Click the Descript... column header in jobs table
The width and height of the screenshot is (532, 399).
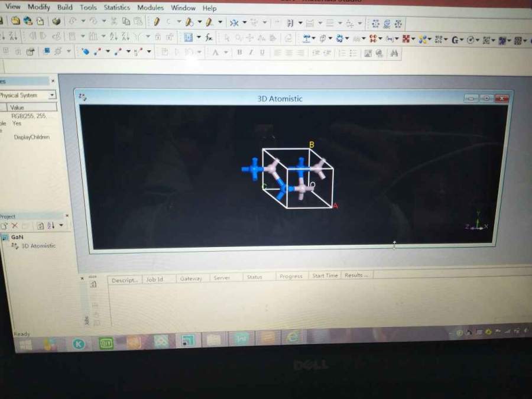(x=125, y=280)
